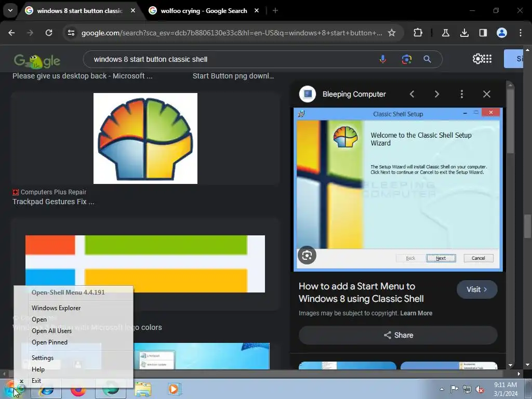532x399 pixels.
Task: Switch to wolfoo crying Google Search tab
Action: click(x=204, y=11)
